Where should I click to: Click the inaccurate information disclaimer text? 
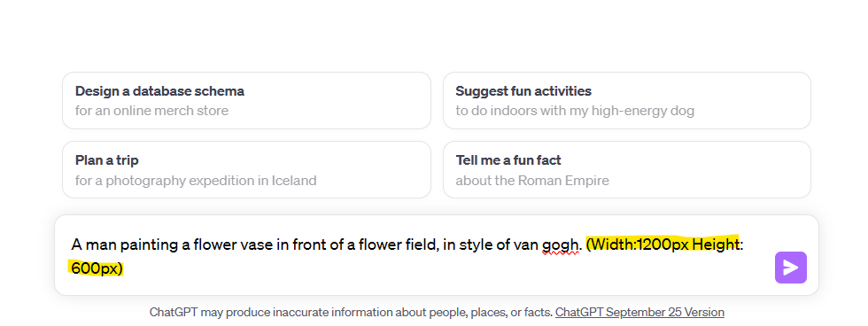351,312
